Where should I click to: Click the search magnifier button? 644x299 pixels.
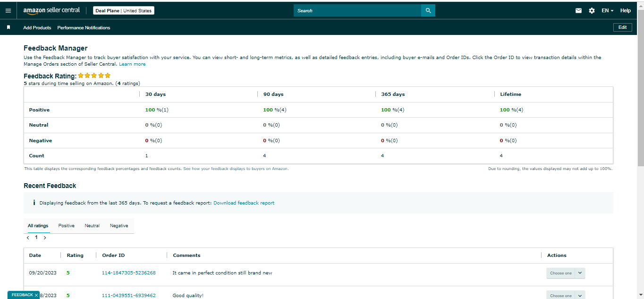click(428, 10)
